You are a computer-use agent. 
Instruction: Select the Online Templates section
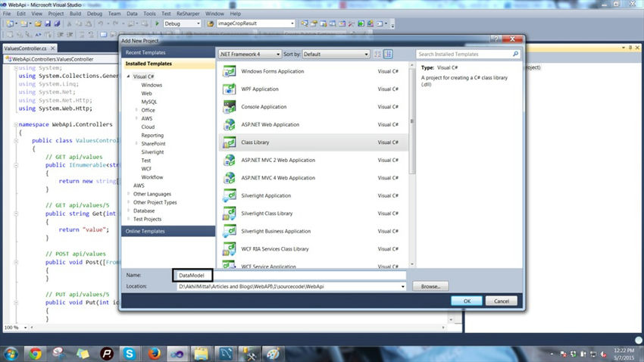tap(168, 231)
